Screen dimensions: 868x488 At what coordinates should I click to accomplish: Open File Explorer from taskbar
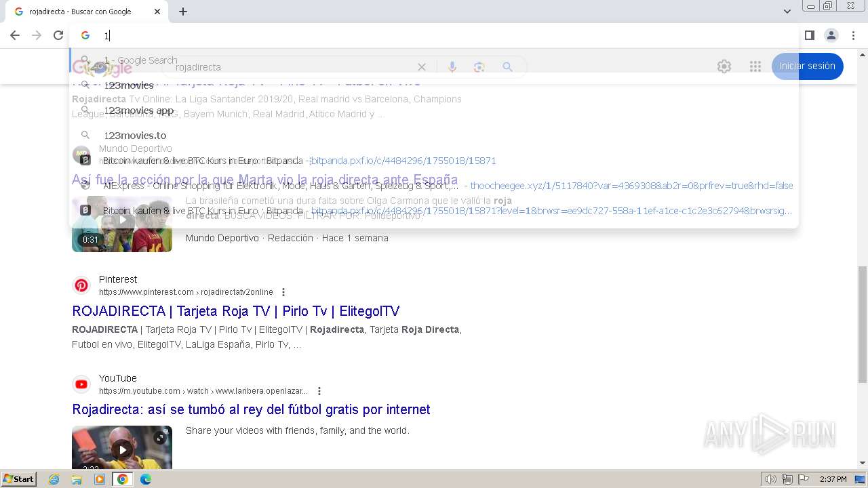click(x=77, y=479)
